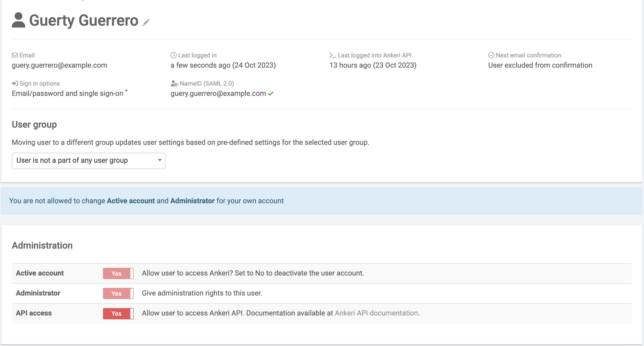Click the NameID (SAML 2.0) person icon
Screen dimensions: 644x346
click(x=174, y=83)
